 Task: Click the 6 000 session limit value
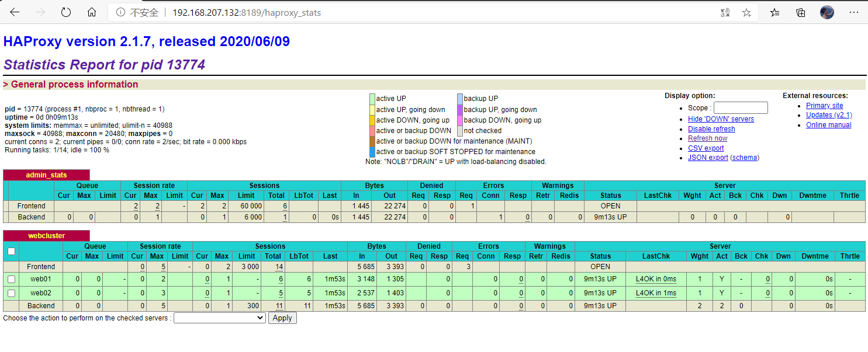[253, 217]
